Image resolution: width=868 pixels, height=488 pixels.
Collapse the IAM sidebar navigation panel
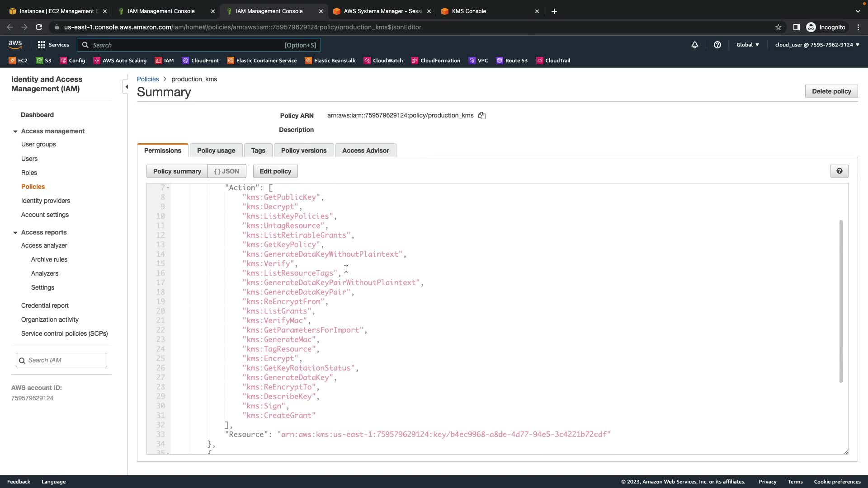pyautogui.click(x=126, y=87)
